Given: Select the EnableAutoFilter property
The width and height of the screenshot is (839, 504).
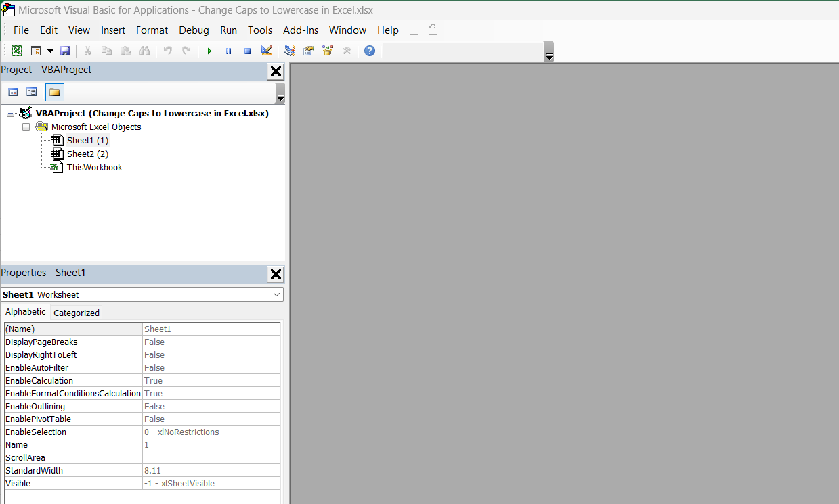Looking at the screenshot, I should click(73, 367).
